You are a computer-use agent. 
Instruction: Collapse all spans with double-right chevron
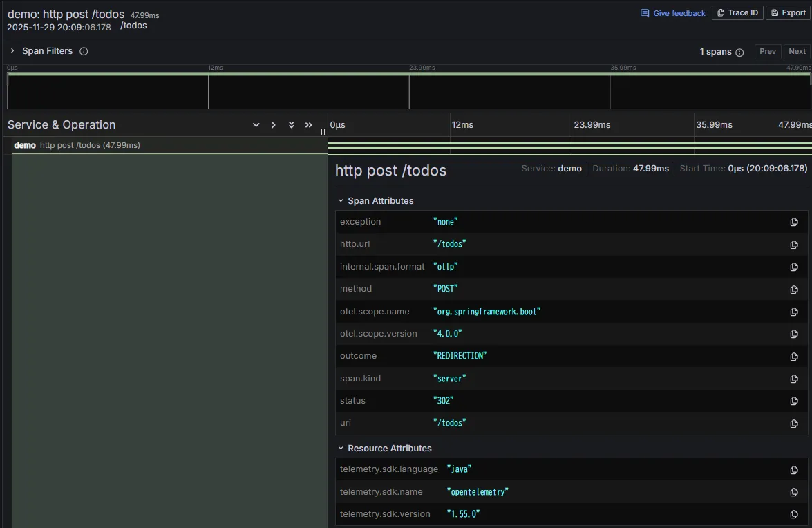(309, 125)
